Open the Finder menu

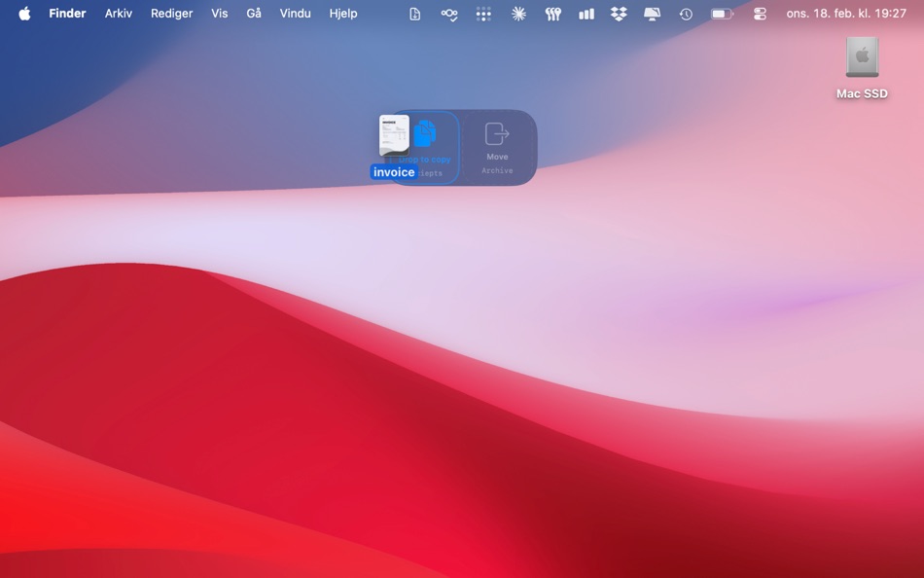pos(67,14)
